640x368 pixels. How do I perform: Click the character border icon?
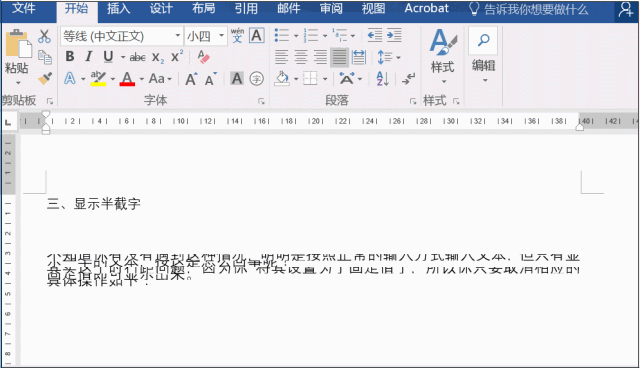click(257, 35)
